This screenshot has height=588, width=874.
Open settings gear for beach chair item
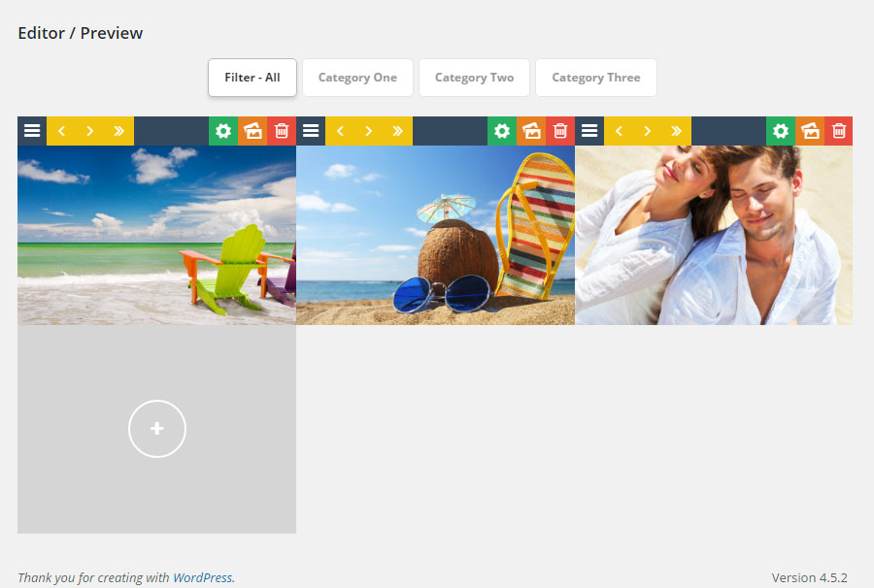coord(223,131)
